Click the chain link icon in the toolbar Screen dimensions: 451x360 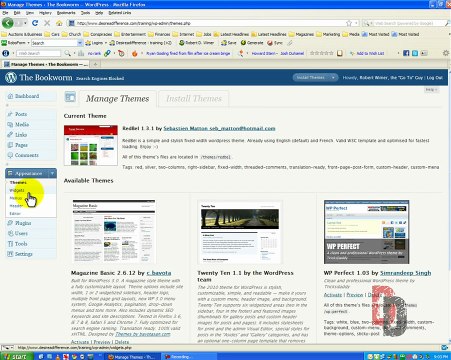(x=107, y=53)
